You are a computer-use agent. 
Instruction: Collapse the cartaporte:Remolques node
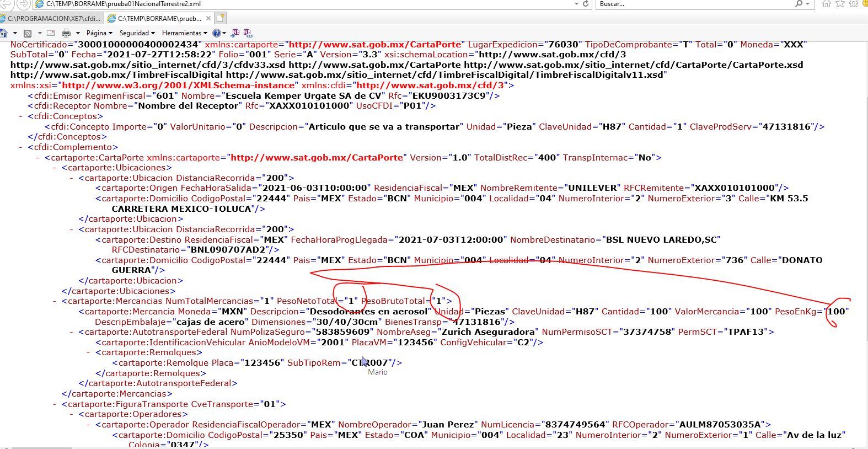88,352
